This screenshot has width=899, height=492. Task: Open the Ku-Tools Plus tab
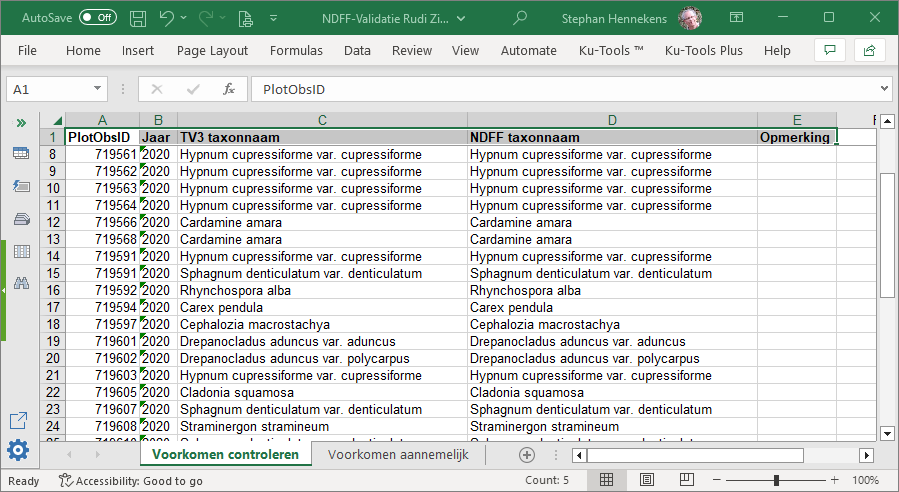[x=703, y=50]
